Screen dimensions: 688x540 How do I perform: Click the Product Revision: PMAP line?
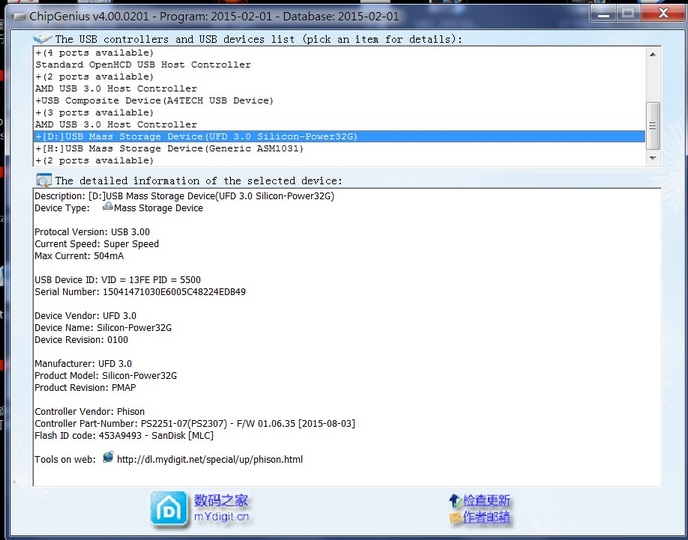pyautogui.click(x=86, y=388)
